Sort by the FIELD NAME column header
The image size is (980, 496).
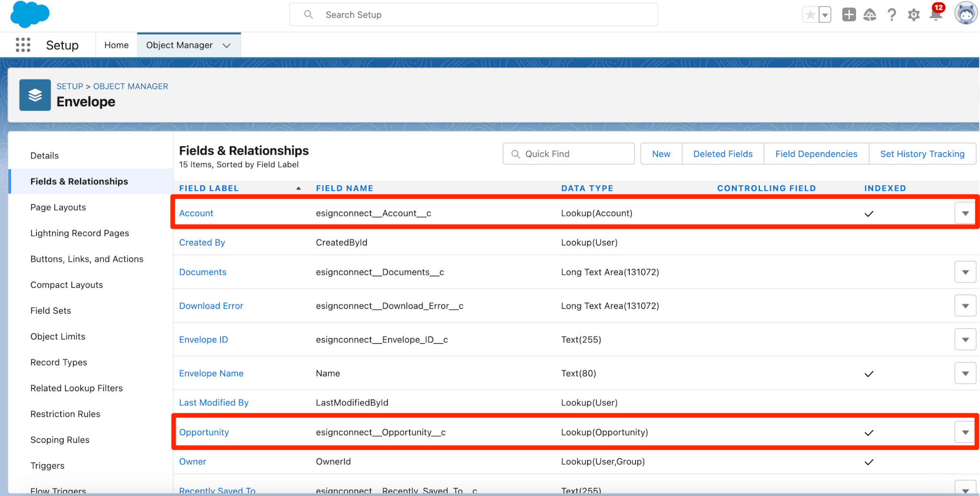(345, 188)
